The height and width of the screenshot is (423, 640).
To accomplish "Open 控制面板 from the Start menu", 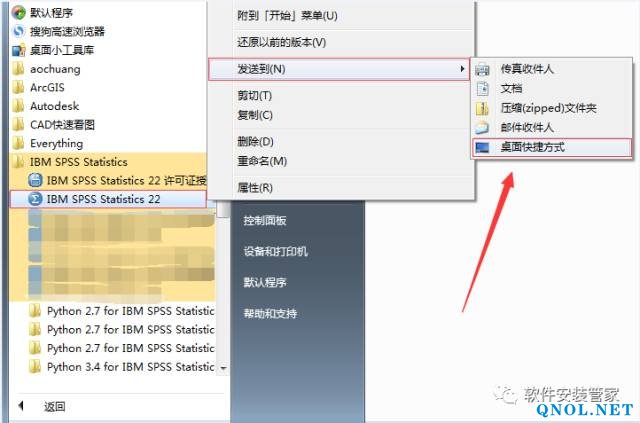I will [x=265, y=220].
